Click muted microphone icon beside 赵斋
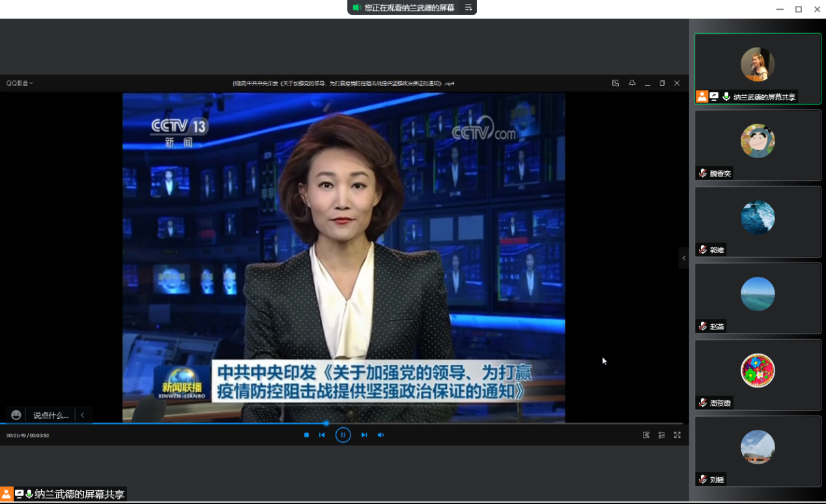 pos(702,326)
